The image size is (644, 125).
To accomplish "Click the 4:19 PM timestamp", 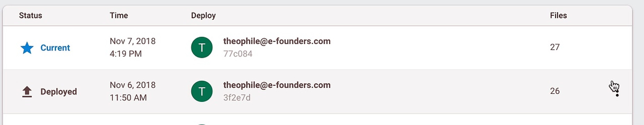I will pos(125,54).
